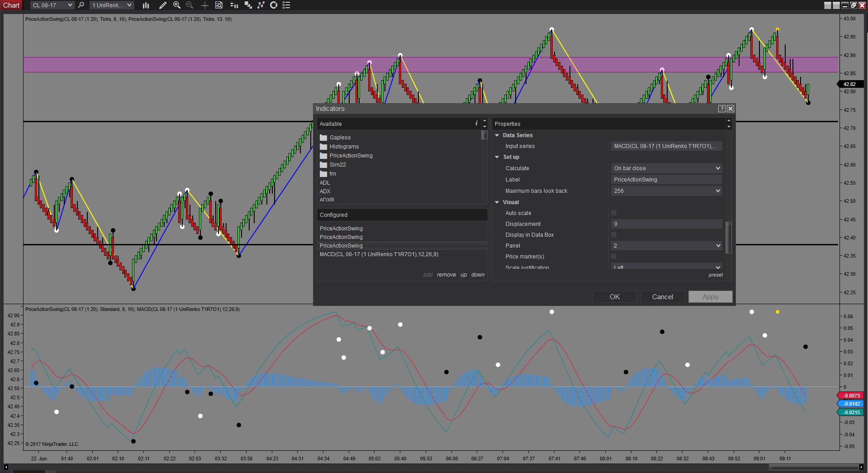
Task: Click the up link
Action: coord(464,275)
